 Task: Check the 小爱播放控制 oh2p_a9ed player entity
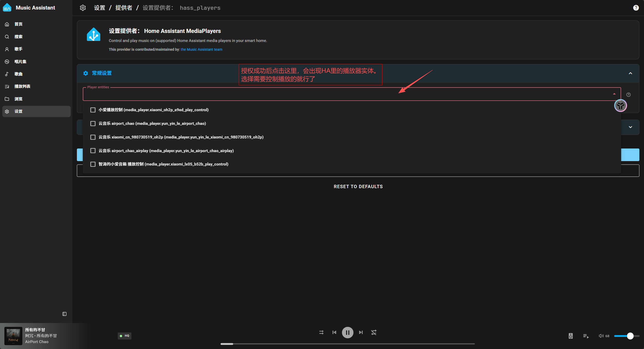[x=93, y=110]
